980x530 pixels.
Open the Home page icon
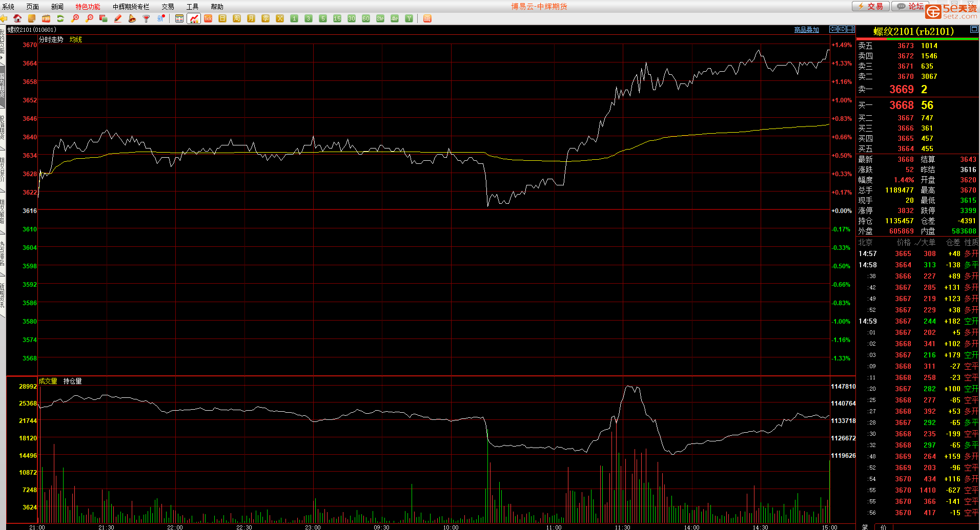click(17, 18)
